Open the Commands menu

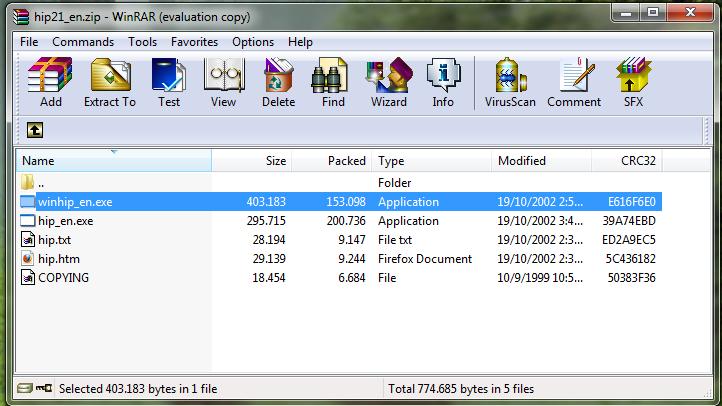tap(83, 42)
